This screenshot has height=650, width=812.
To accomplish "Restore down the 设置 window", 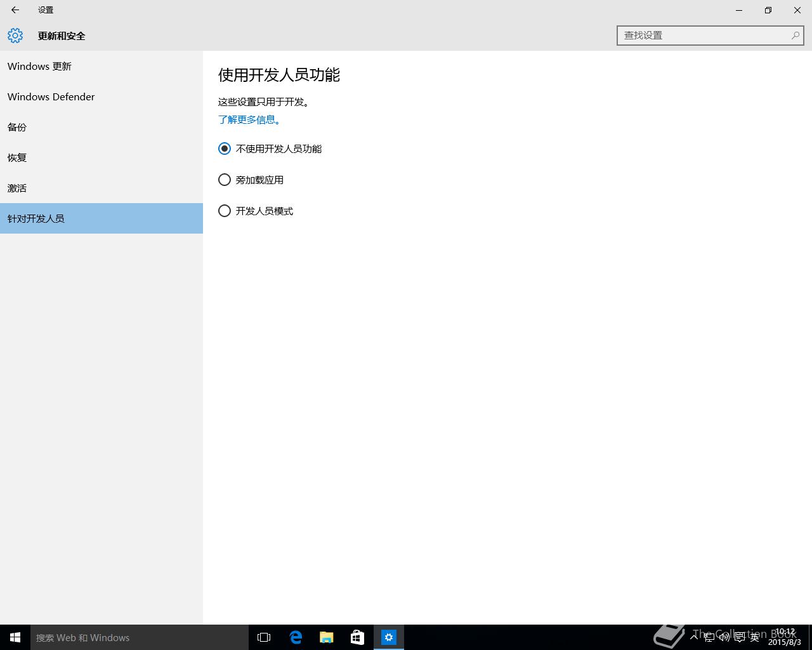I will (x=768, y=10).
